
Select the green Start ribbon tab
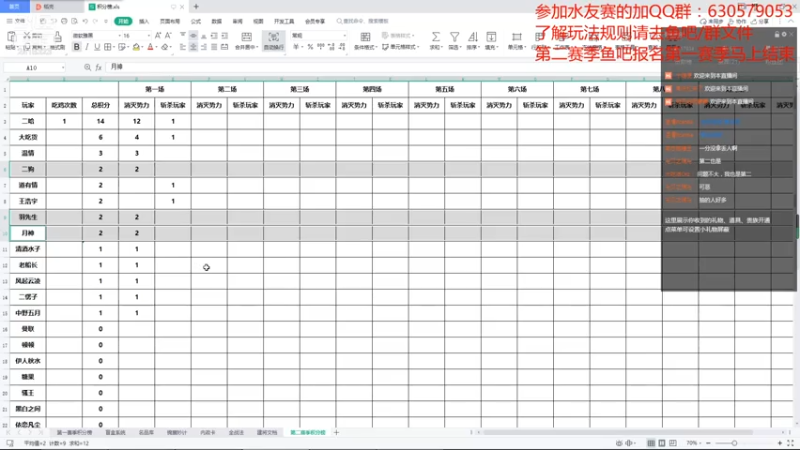click(x=123, y=21)
